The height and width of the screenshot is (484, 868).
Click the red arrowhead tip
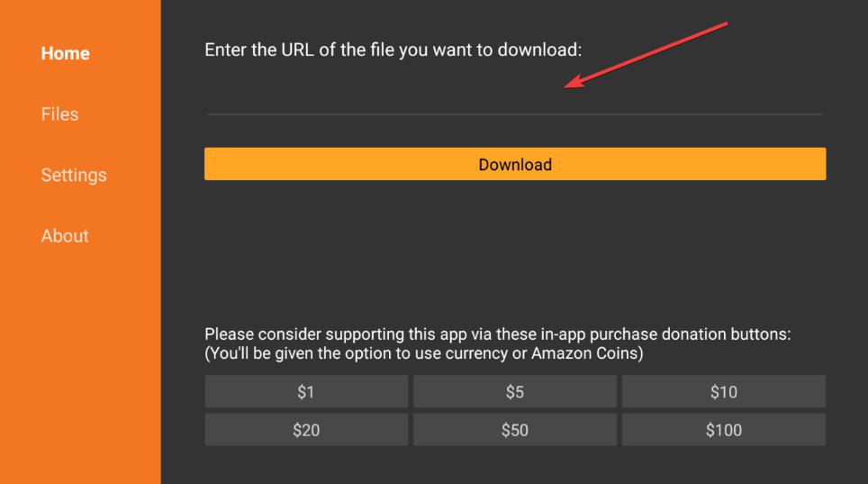(567, 87)
